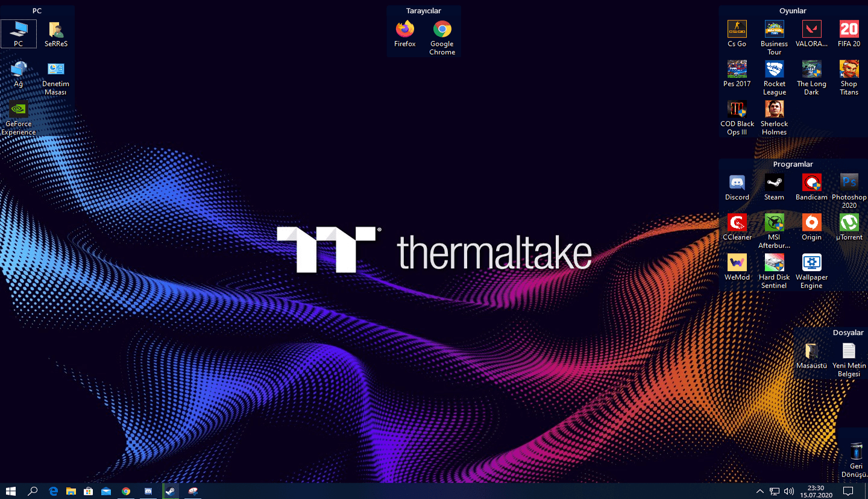Launch the µTorrent desktop icon

pos(849,227)
